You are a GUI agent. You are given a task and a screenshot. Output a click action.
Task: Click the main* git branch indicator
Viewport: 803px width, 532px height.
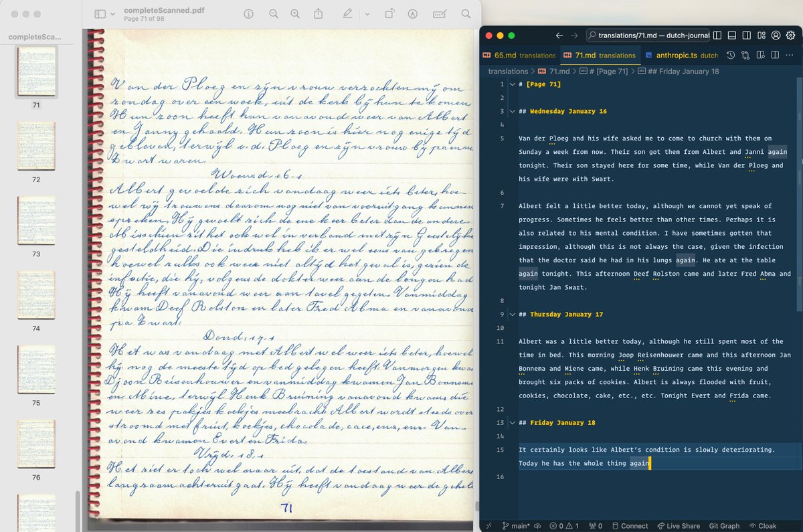click(516, 526)
